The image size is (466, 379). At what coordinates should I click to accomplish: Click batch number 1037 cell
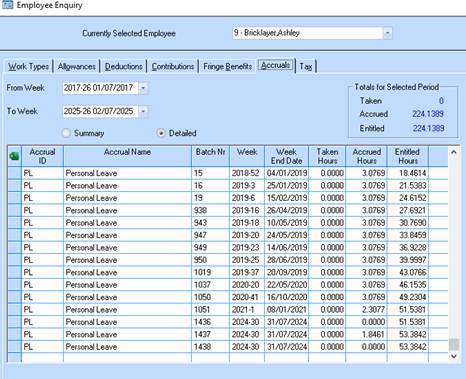210,285
